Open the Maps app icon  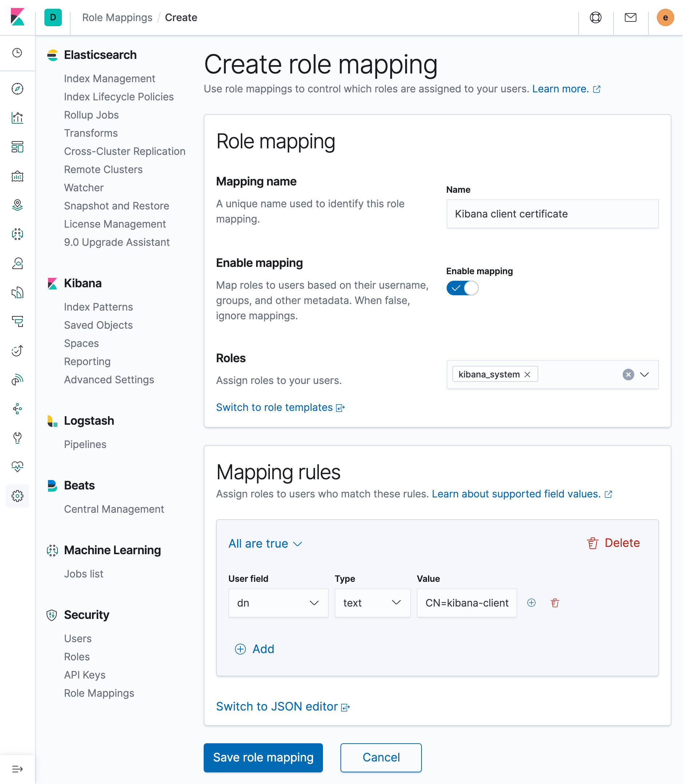(x=17, y=205)
